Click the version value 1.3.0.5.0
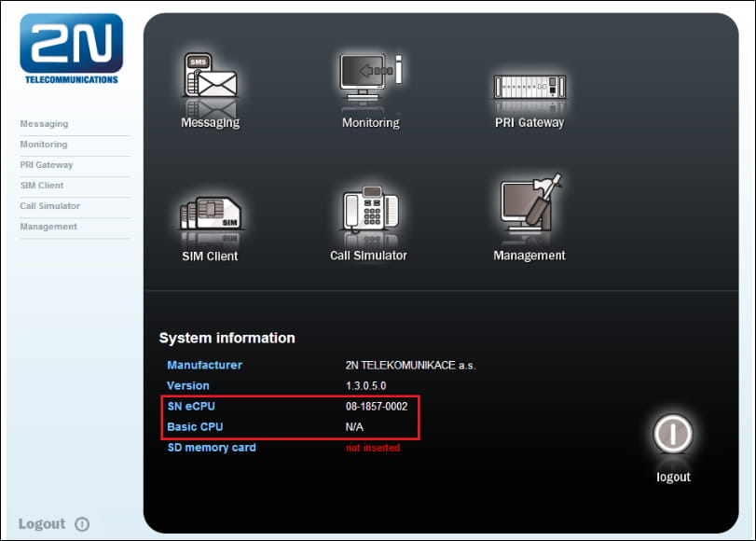Image resolution: width=756 pixels, height=541 pixels. tap(366, 386)
